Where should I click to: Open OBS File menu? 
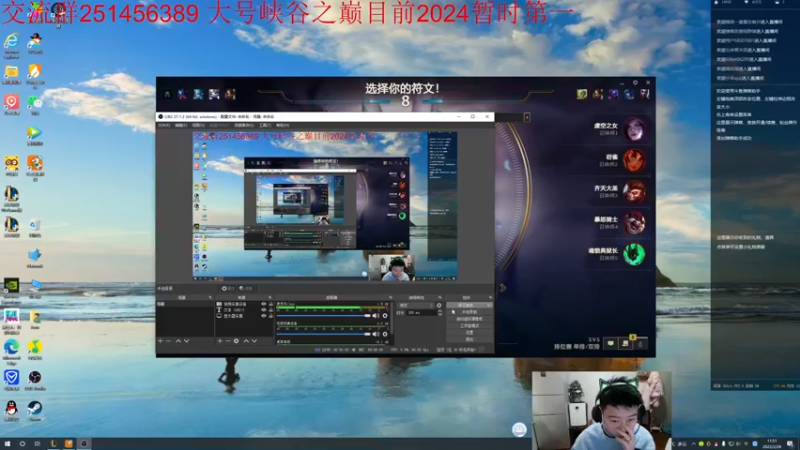point(164,126)
